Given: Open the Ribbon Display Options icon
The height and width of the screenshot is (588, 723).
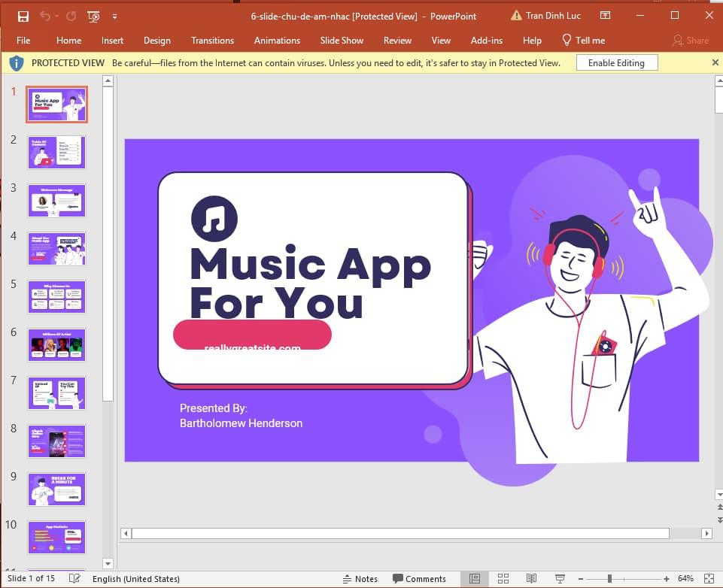Looking at the screenshot, I should click(x=606, y=16).
